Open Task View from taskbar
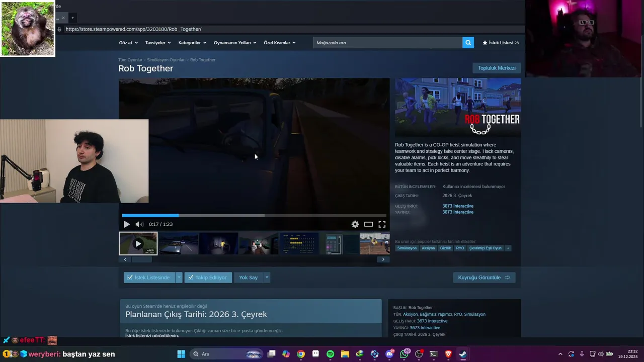This screenshot has height=362, width=644. (272, 354)
